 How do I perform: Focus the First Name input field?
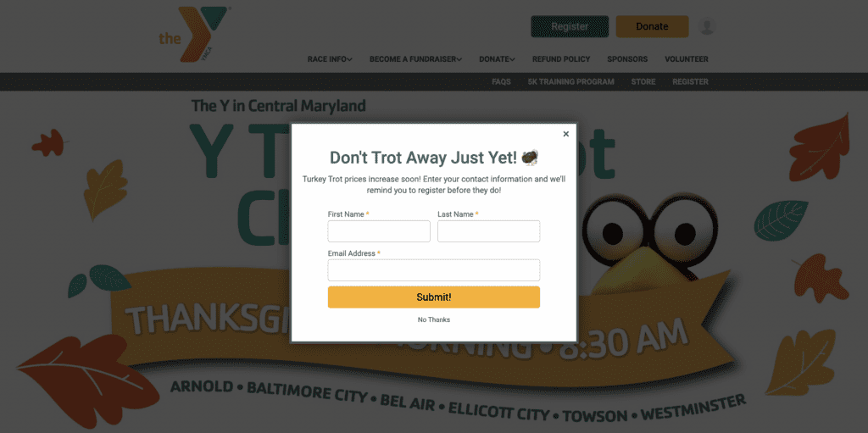(x=379, y=231)
